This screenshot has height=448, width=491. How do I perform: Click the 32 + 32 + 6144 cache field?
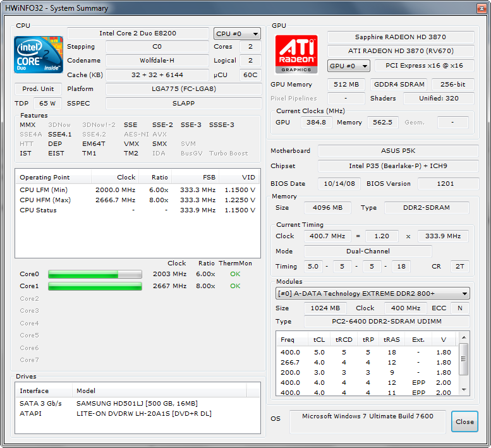tap(157, 75)
